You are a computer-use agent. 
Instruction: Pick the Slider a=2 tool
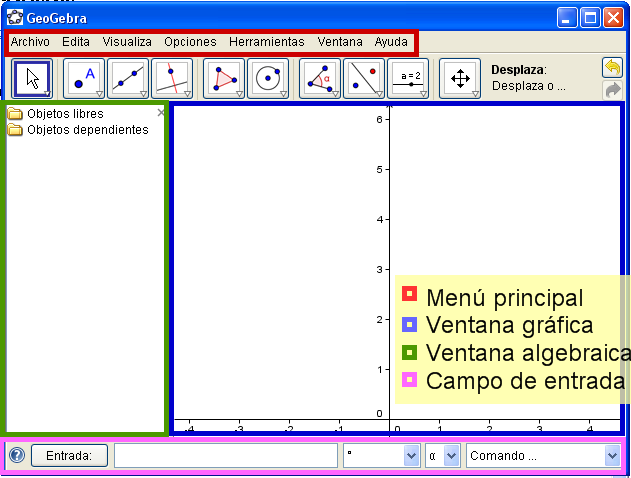point(408,78)
